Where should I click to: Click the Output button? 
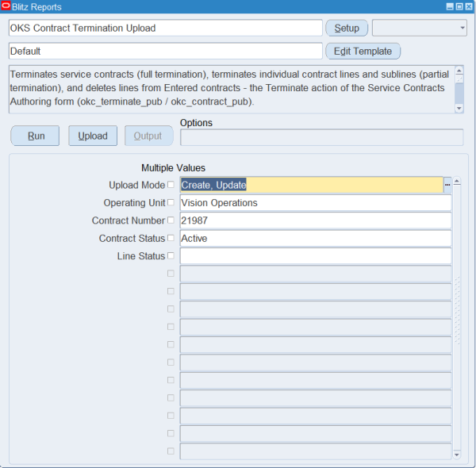(x=149, y=136)
